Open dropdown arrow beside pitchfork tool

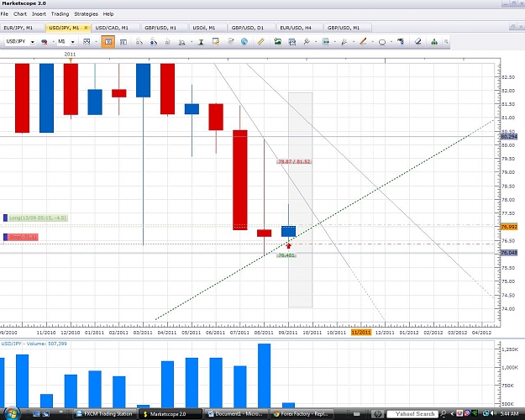[316, 42]
